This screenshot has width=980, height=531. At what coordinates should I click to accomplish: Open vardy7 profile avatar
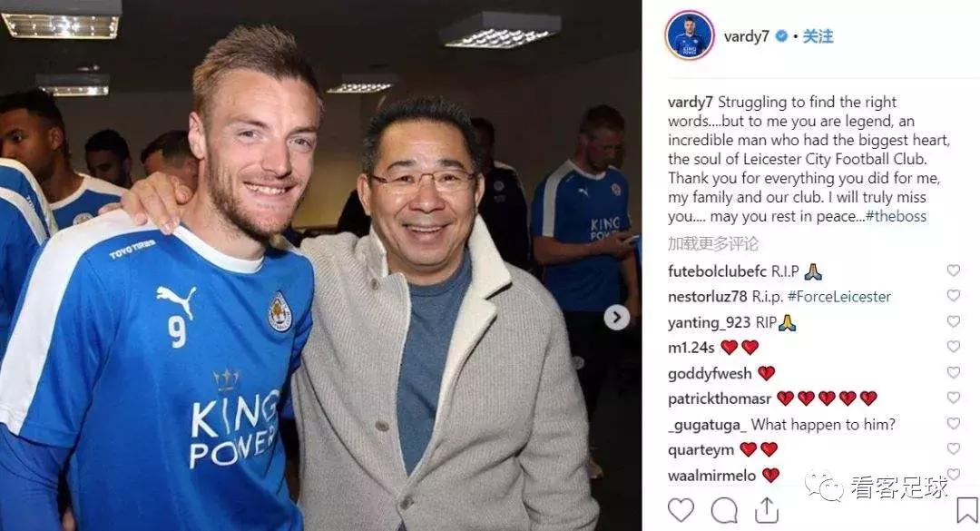click(x=690, y=35)
